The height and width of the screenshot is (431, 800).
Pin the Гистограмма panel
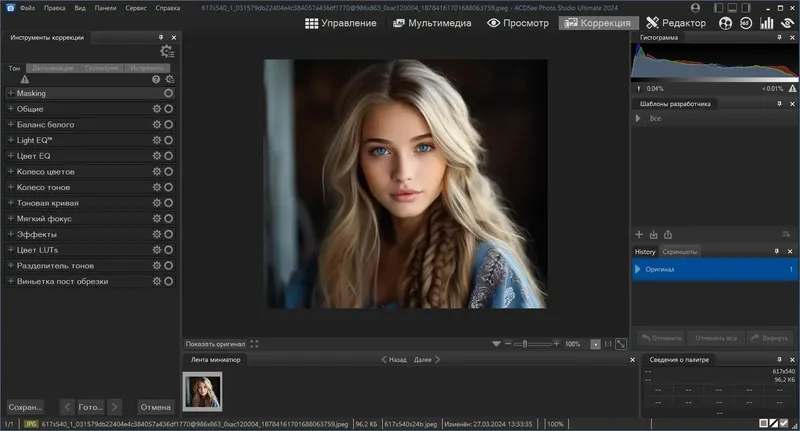pos(779,37)
